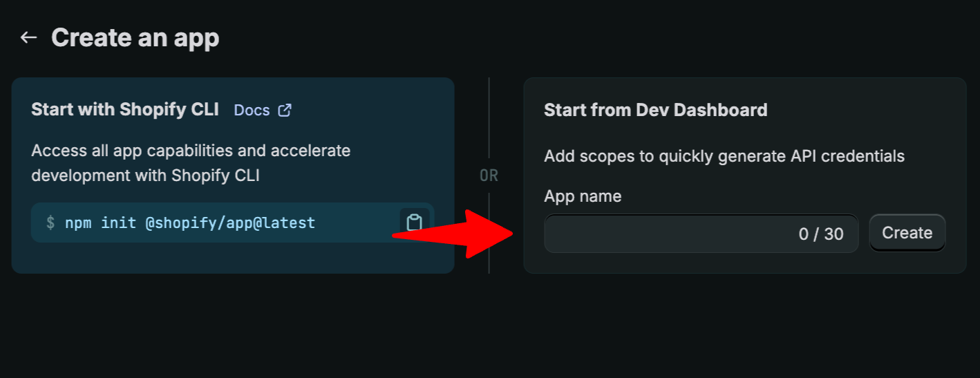Copy the npm command with clipboard icon
This screenshot has width=980, height=378.
click(x=414, y=223)
